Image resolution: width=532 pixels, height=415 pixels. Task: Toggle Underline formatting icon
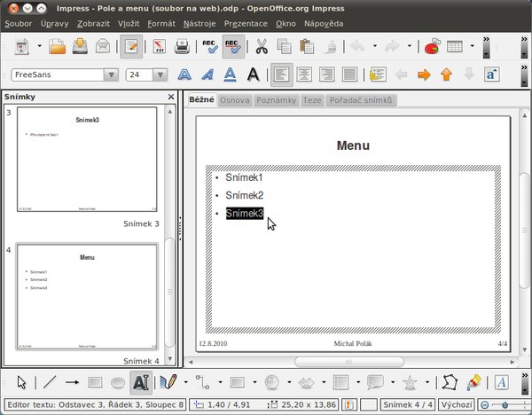pyautogui.click(x=230, y=74)
